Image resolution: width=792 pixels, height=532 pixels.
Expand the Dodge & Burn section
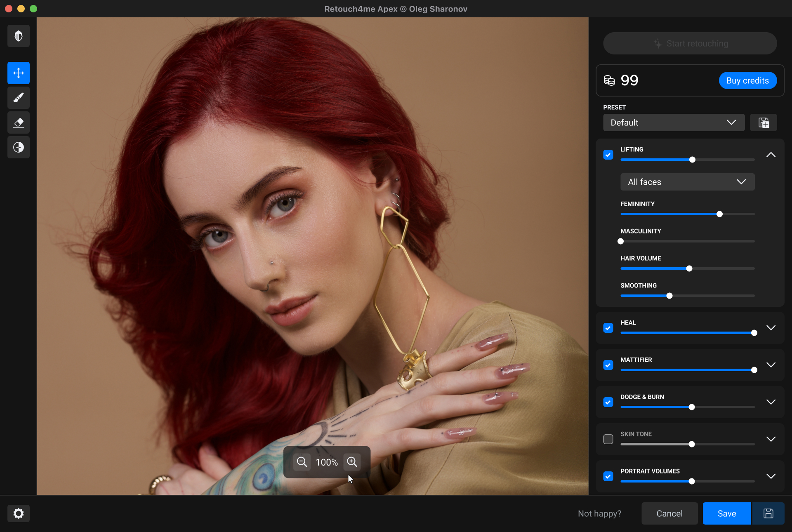coord(771,402)
